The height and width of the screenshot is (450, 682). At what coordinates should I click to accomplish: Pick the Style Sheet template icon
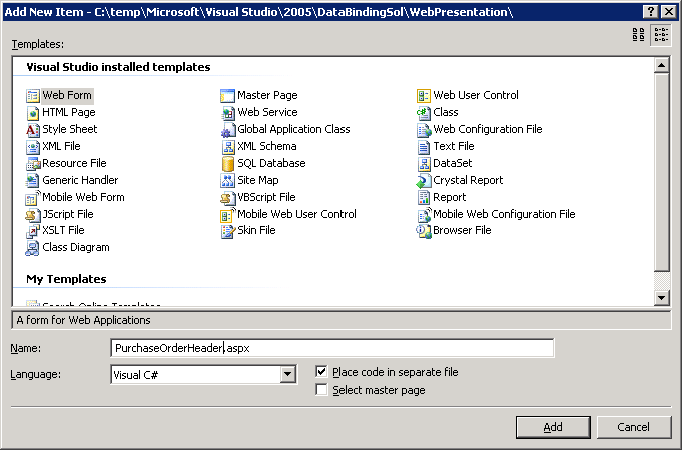coord(33,130)
